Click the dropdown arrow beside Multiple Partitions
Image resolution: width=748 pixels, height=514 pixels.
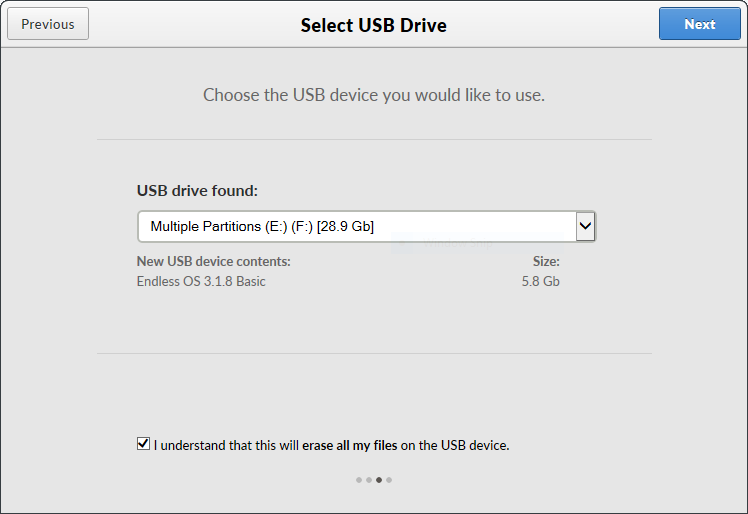pyautogui.click(x=585, y=226)
